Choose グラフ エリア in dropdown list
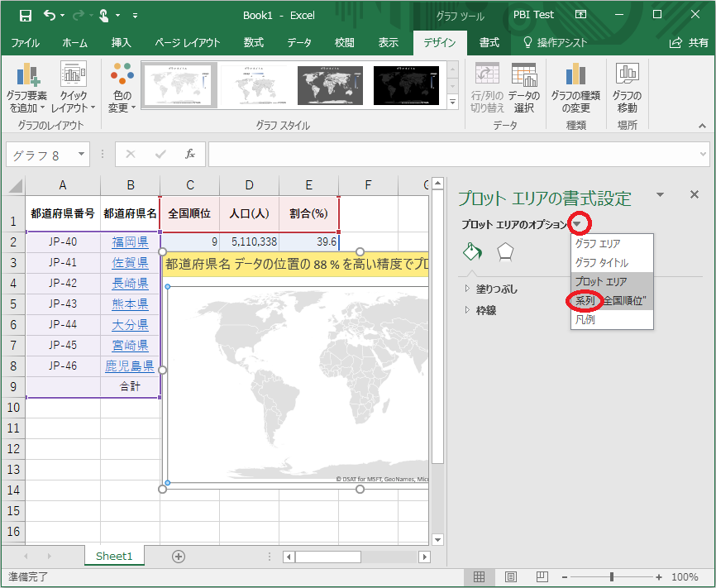This screenshot has height=588, width=716. (612, 243)
